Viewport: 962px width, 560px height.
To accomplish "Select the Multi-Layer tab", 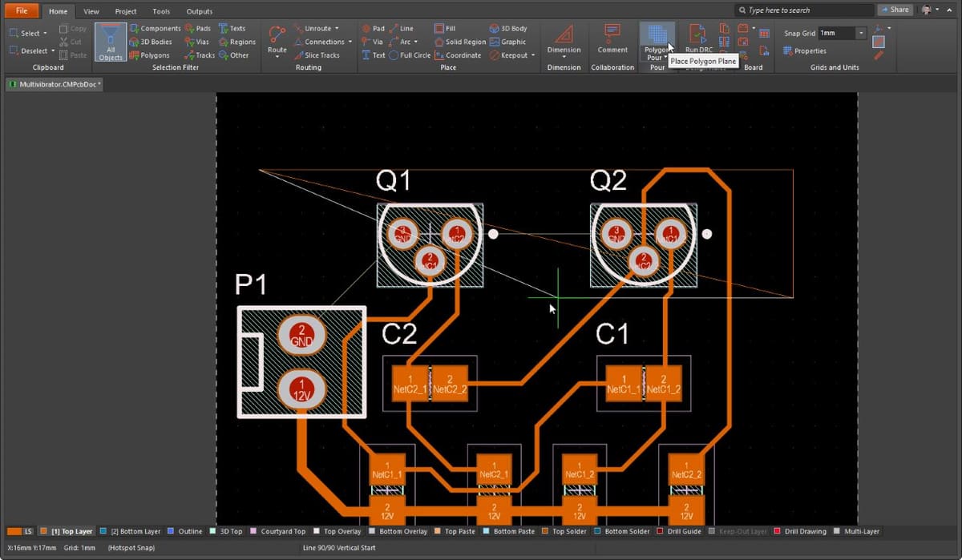I will tap(857, 531).
